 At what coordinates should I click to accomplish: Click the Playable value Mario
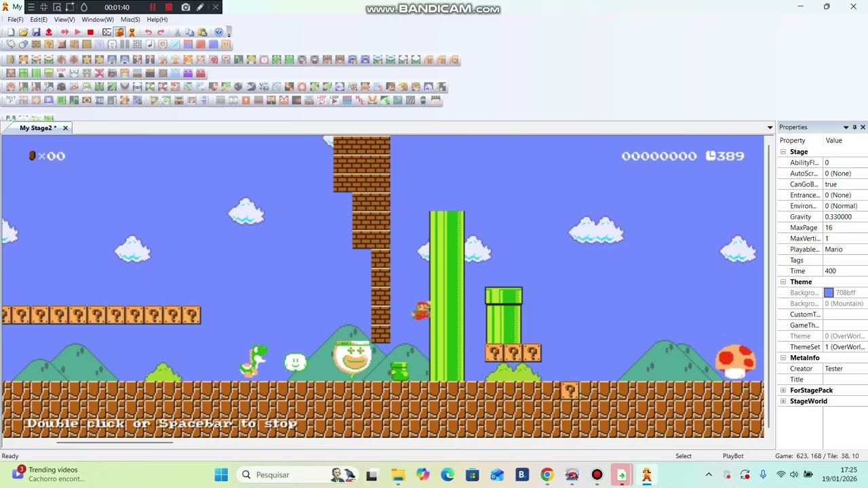tap(846, 249)
